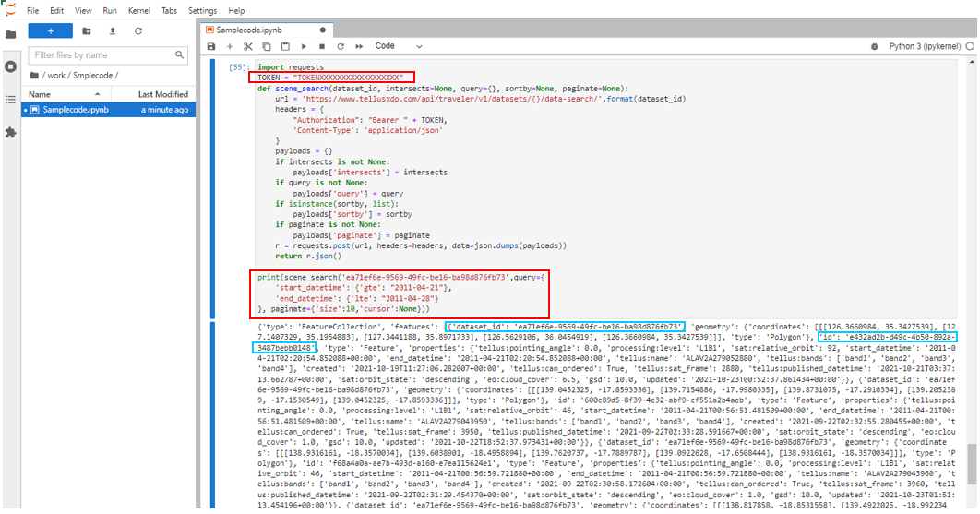
Task: Select Samplecode.ipynb in the file list
Action: tap(109, 110)
